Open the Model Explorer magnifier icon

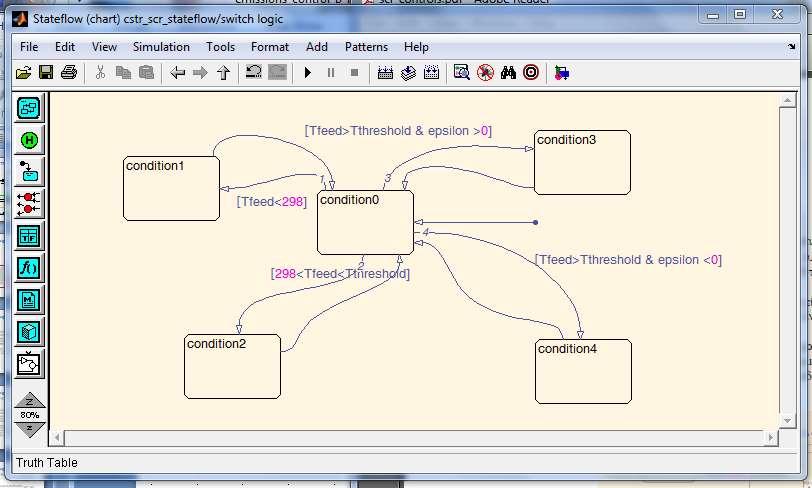461,73
